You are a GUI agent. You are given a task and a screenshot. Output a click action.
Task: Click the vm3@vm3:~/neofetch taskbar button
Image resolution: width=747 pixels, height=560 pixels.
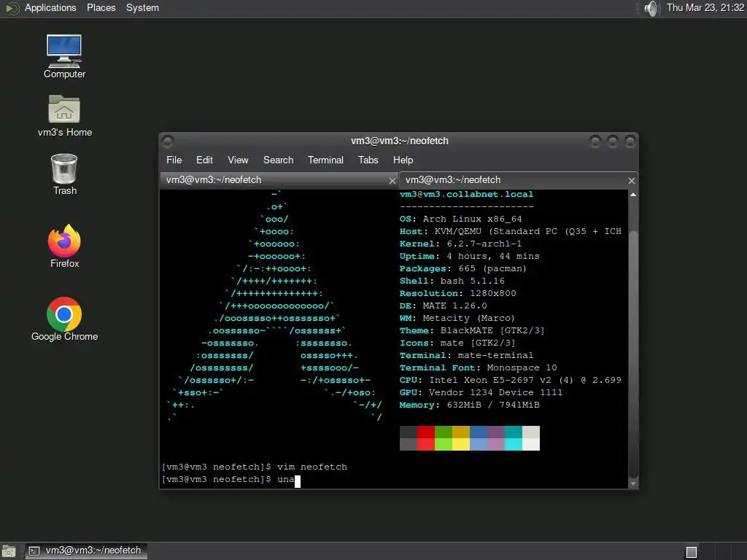click(x=86, y=551)
